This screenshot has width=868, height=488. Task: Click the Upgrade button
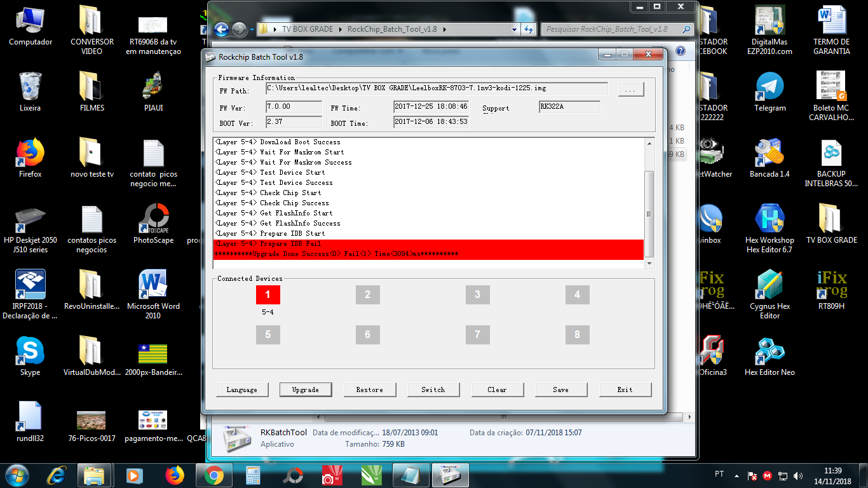305,390
